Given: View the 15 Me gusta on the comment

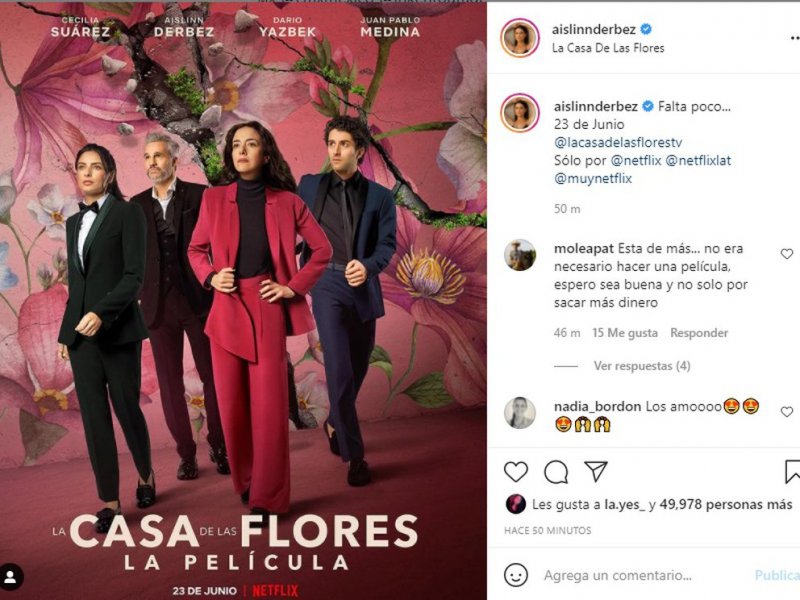Looking at the screenshot, I should (x=624, y=333).
